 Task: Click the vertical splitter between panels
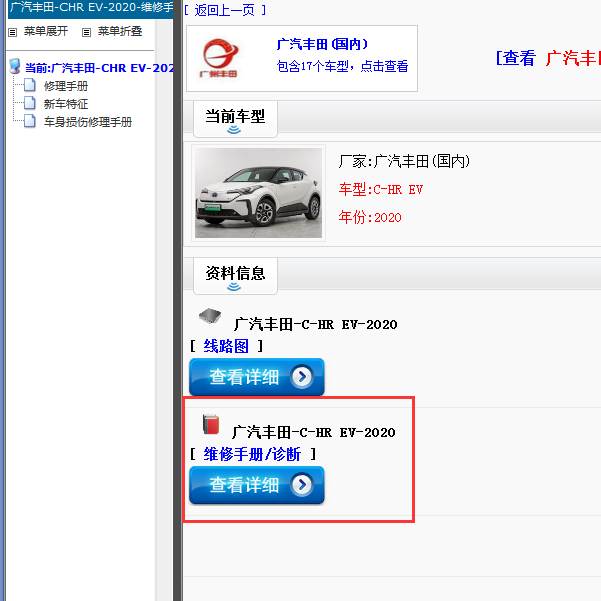coord(177,300)
